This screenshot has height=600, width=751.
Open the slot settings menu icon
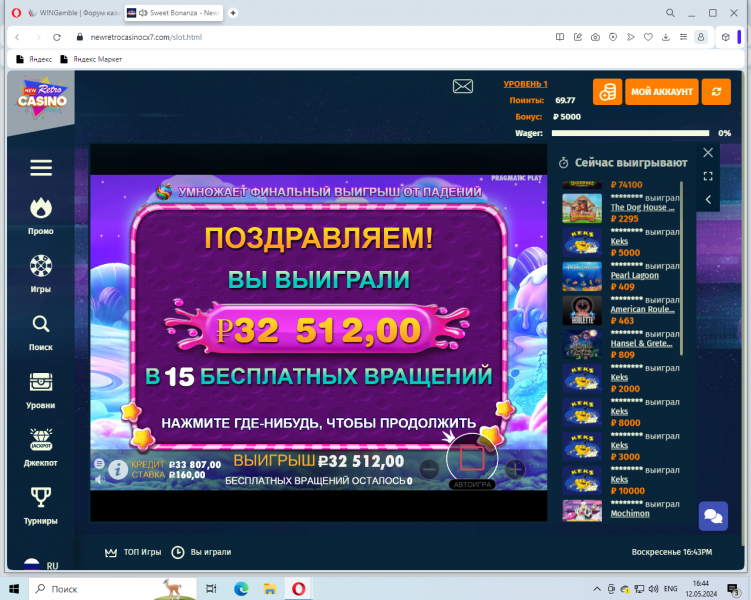[x=99, y=463]
